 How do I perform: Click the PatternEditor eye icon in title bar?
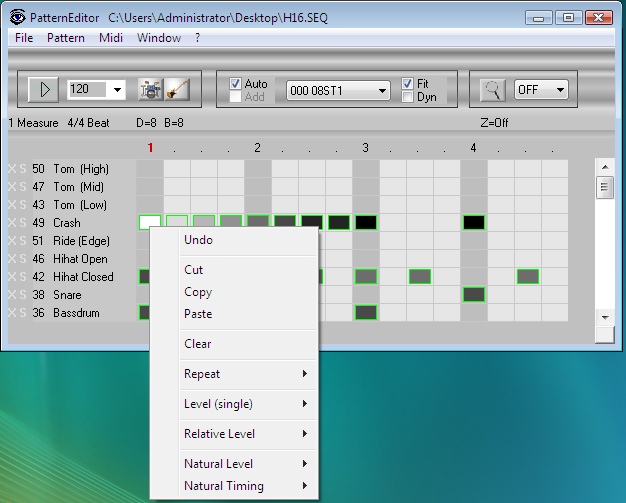[x=17, y=17]
